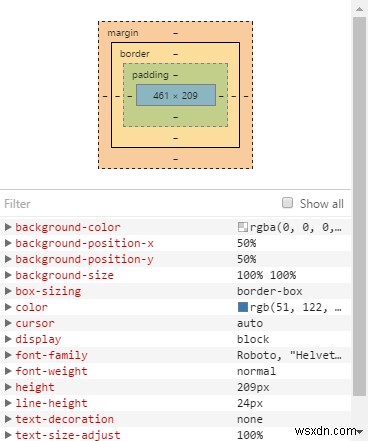Open the blue color rgb swatch
This screenshot has width=368, height=441.
pos(242,307)
